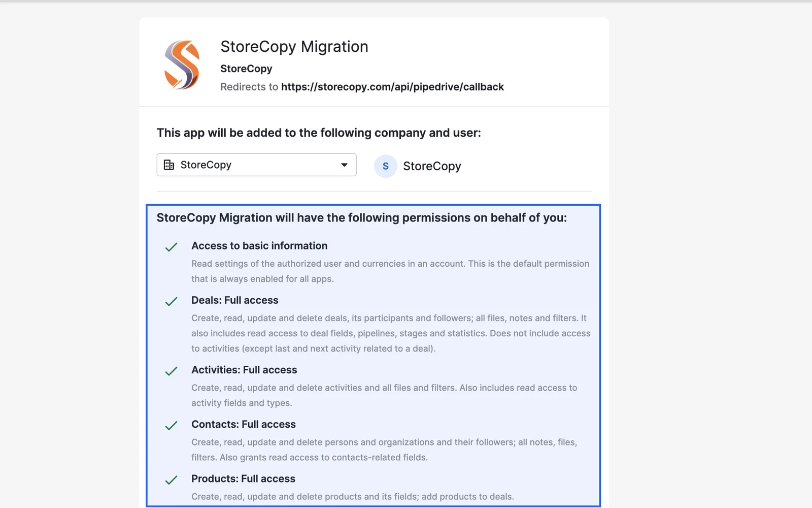Click the StoreCopy Migration title
The image size is (812, 508).
click(x=294, y=47)
